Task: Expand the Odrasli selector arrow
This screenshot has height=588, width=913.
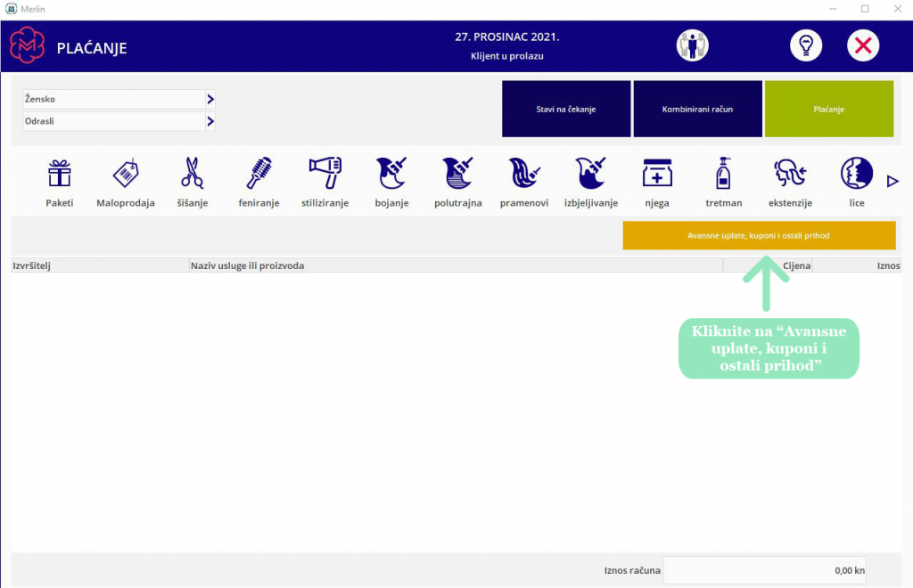Action: coord(210,121)
